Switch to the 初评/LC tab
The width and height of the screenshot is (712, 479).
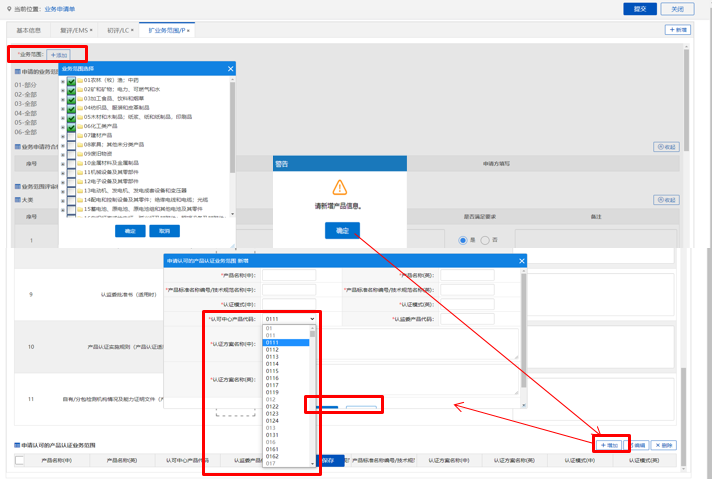click(x=118, y=30)
